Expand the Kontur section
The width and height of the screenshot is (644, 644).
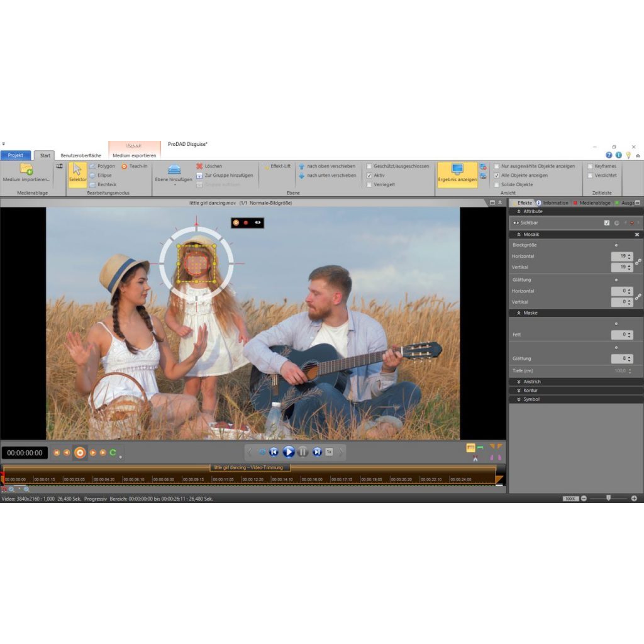click(x=519, y=391)
